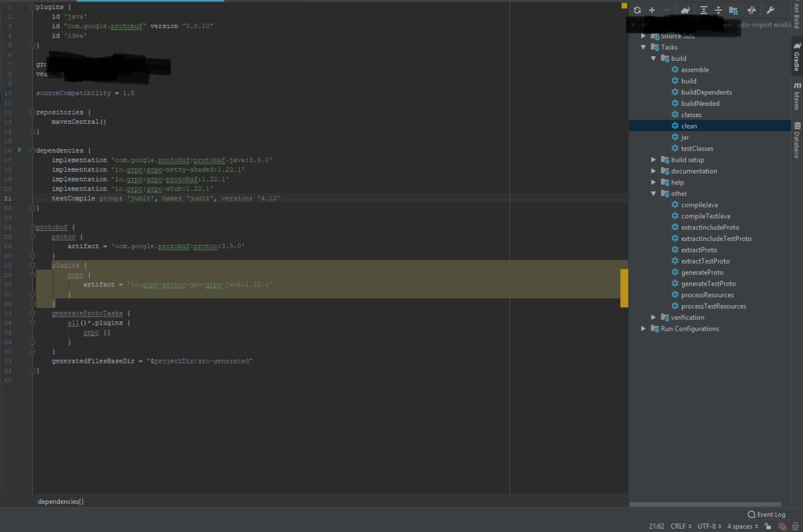
Task: Open the Maven side tab
Action: coord(796,96)
